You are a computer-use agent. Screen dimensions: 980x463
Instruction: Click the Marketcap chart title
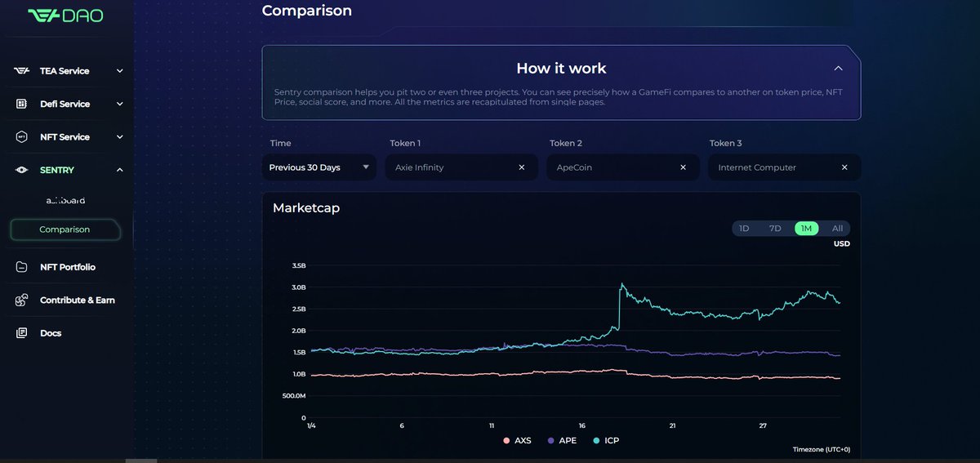(306, 208)
